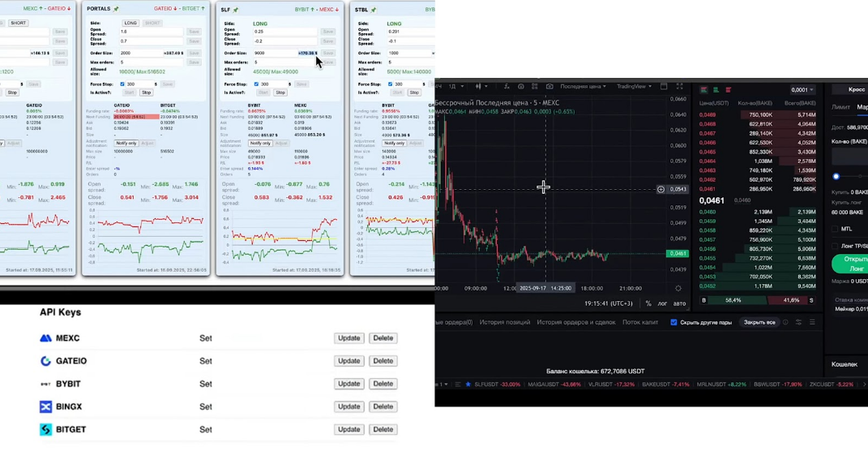The width and height of the screenshot is (868, 460).
Task: Click the BYBIT logo in API Keys
Action: point(46,384)
